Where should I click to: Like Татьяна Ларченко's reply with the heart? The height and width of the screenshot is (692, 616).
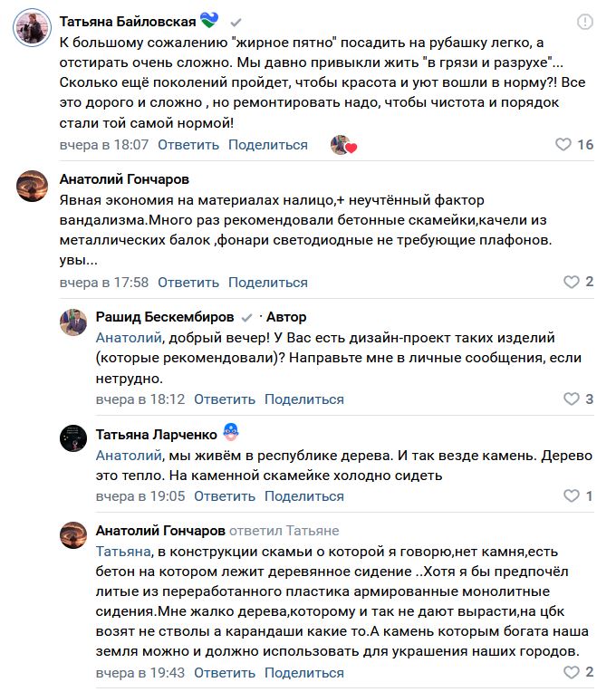pyautogui.click(x=572, y=495)
